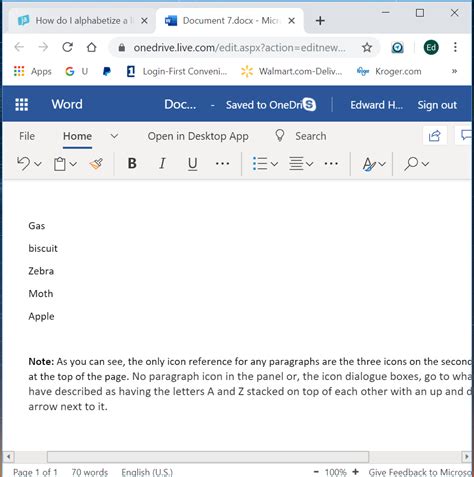The width and height of the screenshot is (474, 477).
Task: Open the Google U bookmark
Action: [77, 71]
